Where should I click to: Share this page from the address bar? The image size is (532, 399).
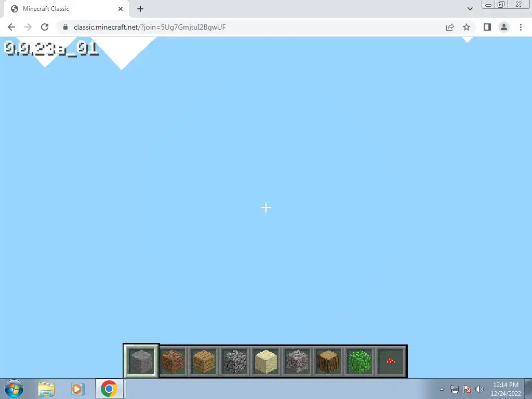pos(450,27)
